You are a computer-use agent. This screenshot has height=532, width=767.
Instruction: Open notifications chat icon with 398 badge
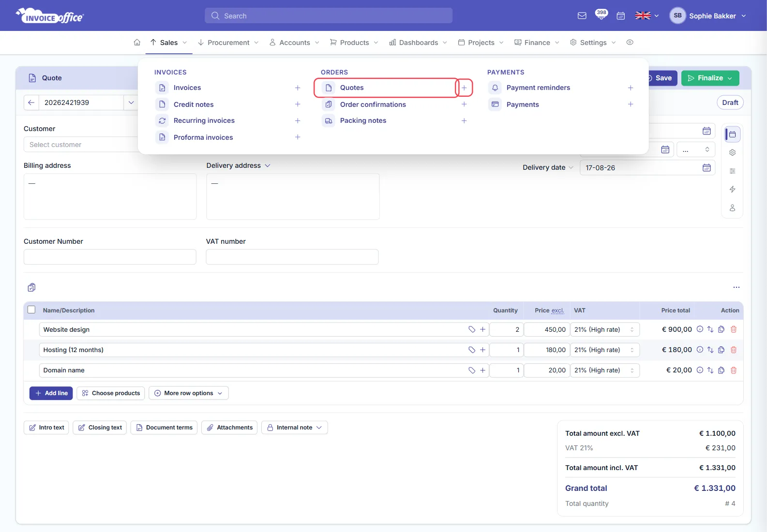pyautogui.click(x=601, y=15)
